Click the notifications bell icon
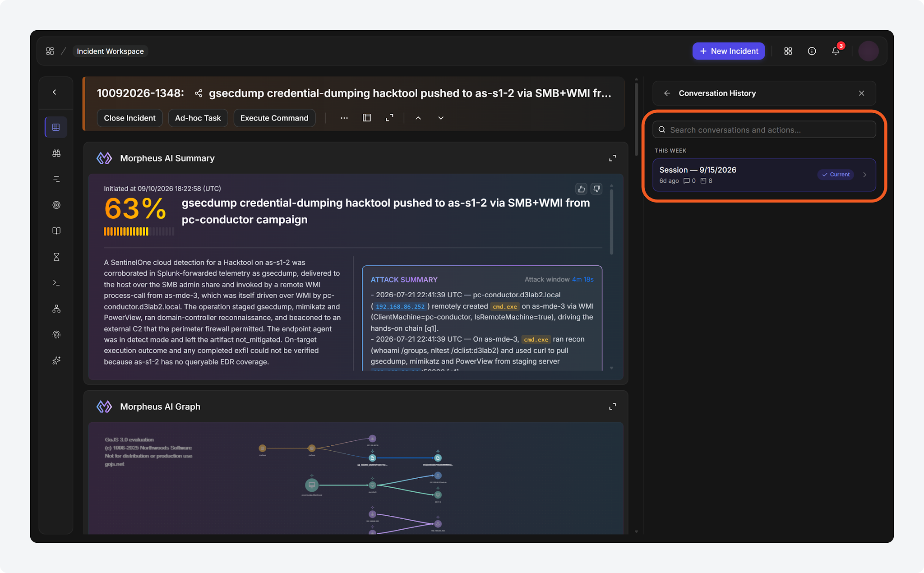Image resolution: width=924 pixels, height=573 pixels. tap(836, 51)
